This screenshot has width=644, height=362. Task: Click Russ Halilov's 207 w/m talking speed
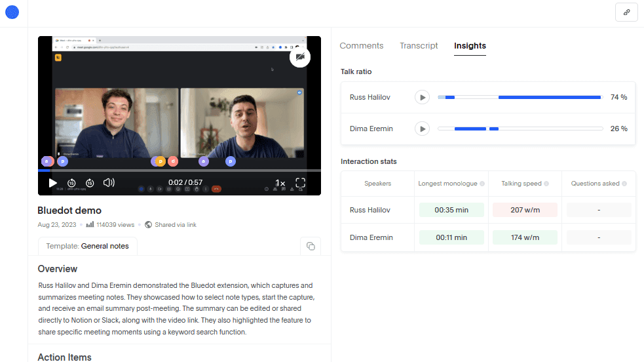click(x=525, y=210)
